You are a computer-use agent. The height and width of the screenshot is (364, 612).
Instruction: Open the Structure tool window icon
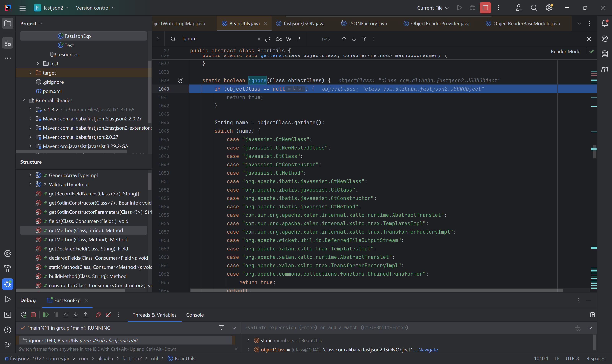(8, 43)
